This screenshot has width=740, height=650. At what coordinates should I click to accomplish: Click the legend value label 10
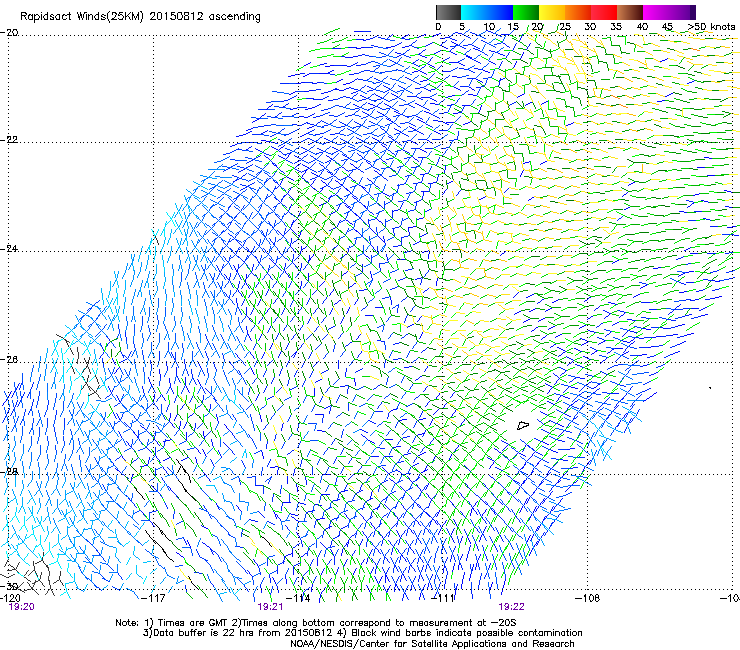[x=489, y=27]
